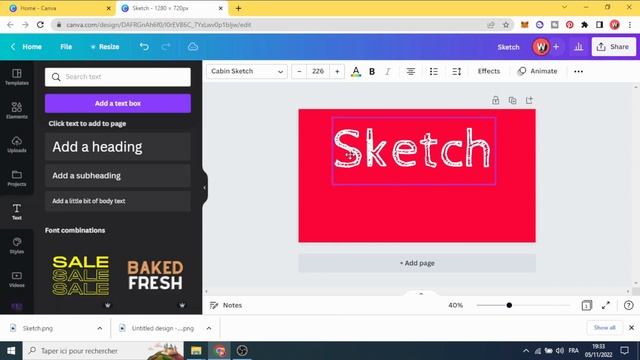Open the Videos sidebar panel

17,280
